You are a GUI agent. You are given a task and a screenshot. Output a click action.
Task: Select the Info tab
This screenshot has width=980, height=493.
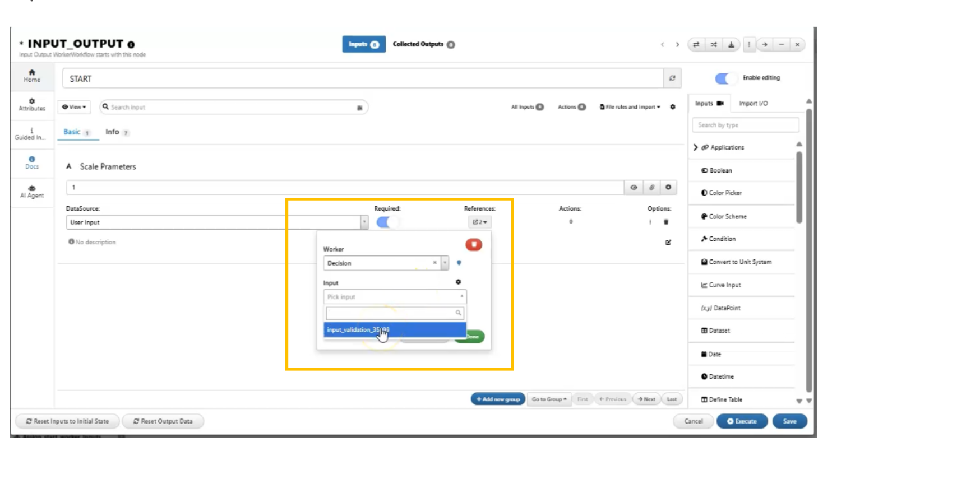coord(117,132)
